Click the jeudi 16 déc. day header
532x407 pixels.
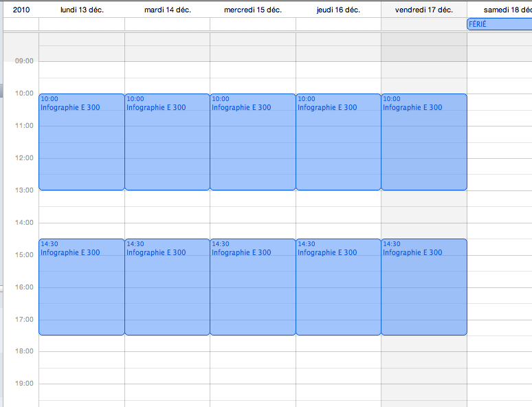point(338,10)
